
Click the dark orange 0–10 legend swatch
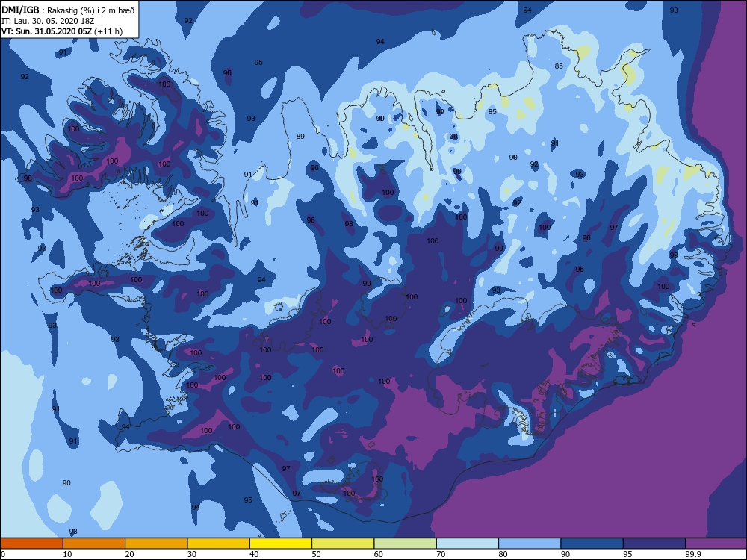tap(32, 544)
